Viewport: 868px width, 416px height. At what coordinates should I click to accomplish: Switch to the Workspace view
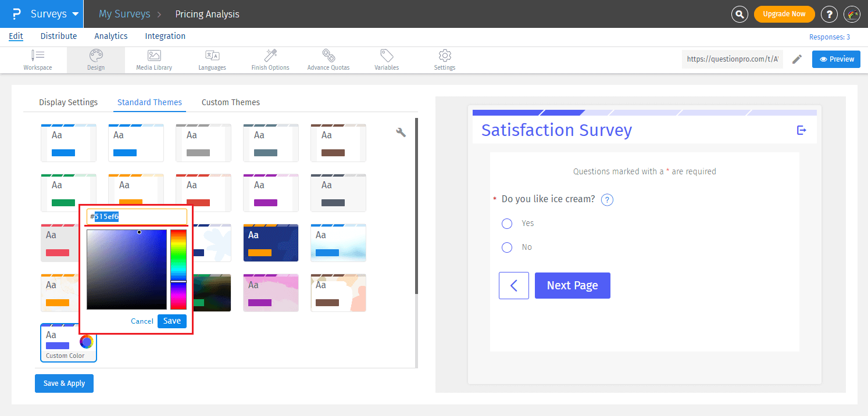click(x=38, y=59)
